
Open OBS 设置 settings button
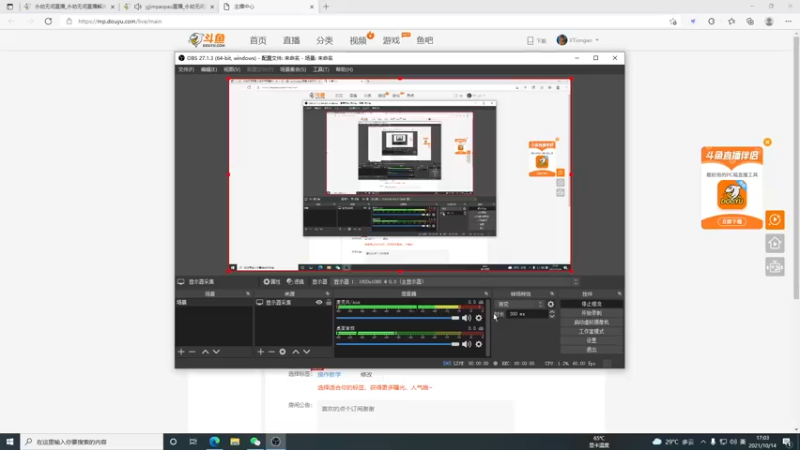(x=591, y=340)
